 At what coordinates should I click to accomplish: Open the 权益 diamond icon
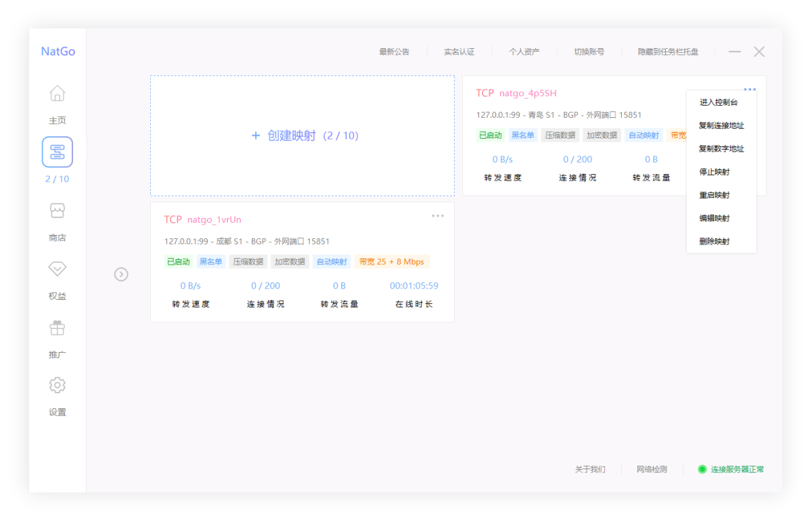[x=58, y=269]
